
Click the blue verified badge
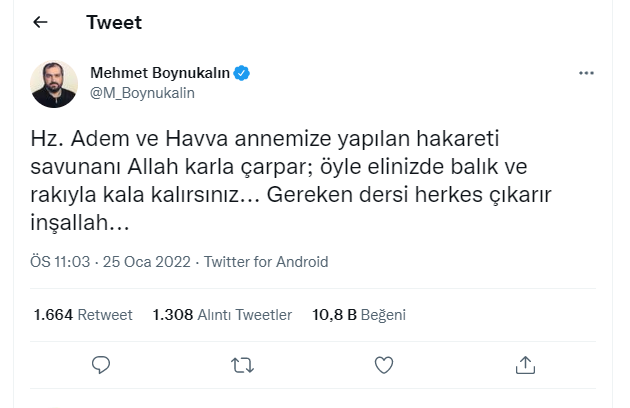(x=242, y=73)
